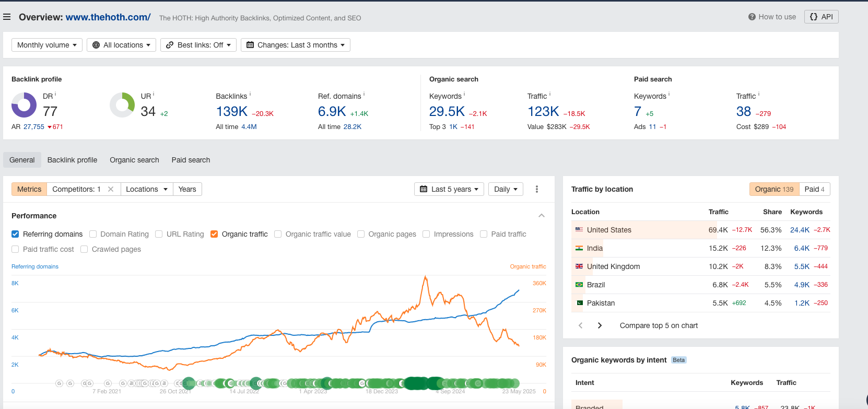The width and height of the screenshot is (868, 409).
Task: Open the Locations dropdown in chart
Action: click(147, 189)
